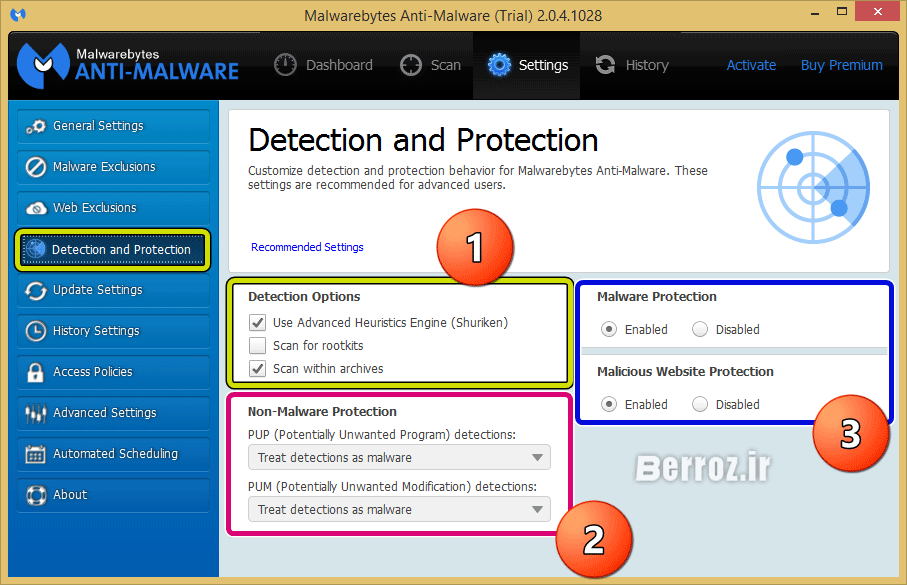The height and width of the screenshot is (585, 907).
Task: Click the Non-Malware Protection heading
Action: (322, 412)
